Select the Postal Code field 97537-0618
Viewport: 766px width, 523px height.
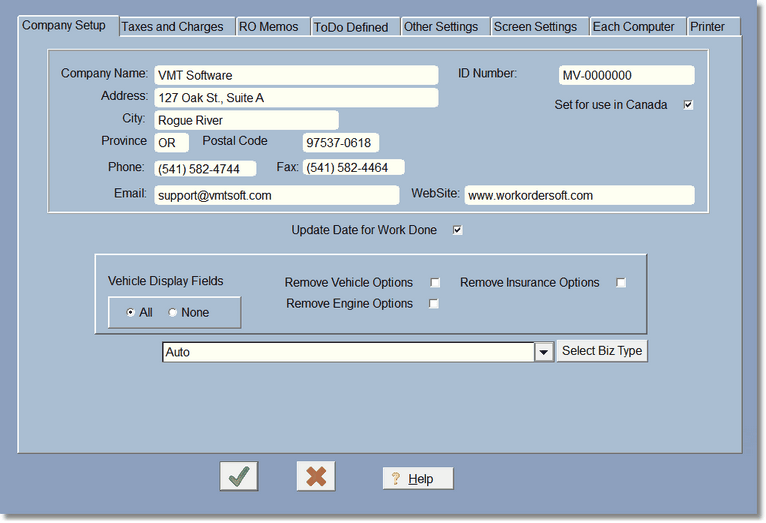coord(340,143)
